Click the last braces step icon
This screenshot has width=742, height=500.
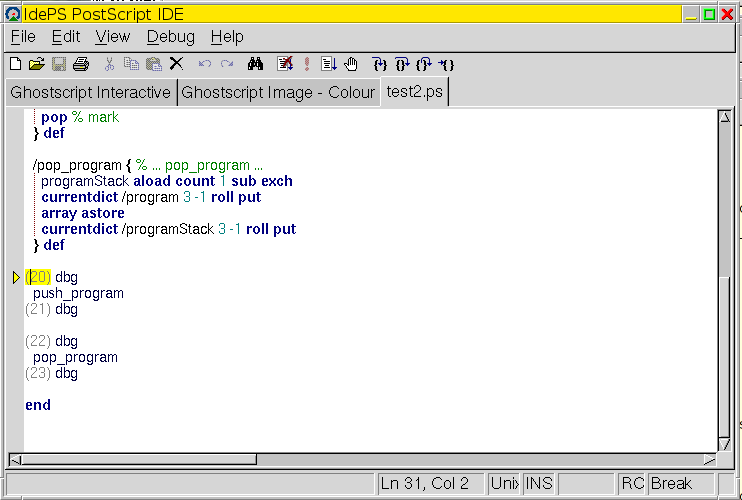pos(446,64)
